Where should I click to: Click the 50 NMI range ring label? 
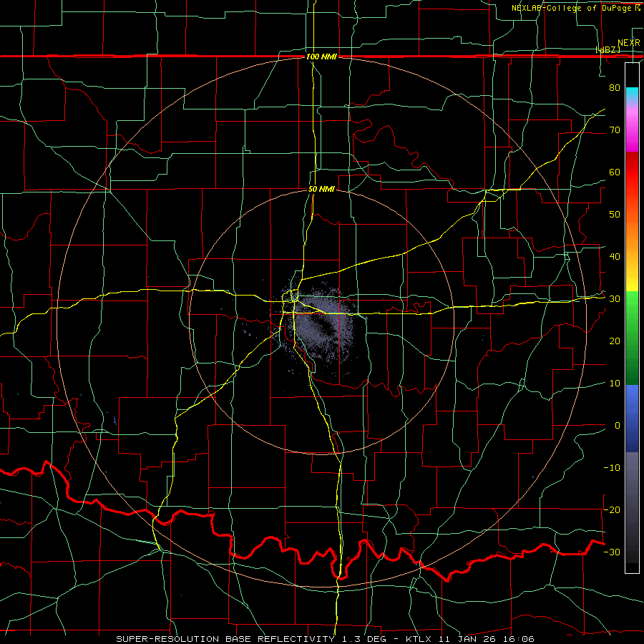click(x=321, y=190)
